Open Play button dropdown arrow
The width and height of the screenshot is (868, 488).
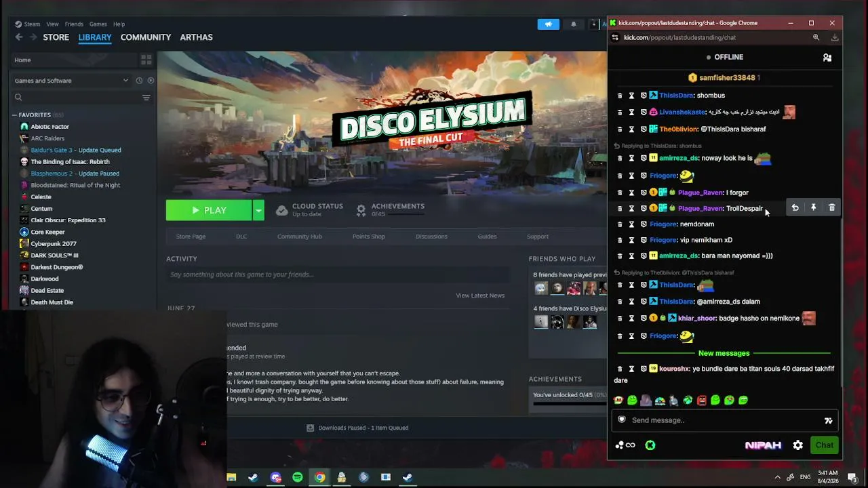(x=258, y=210)
